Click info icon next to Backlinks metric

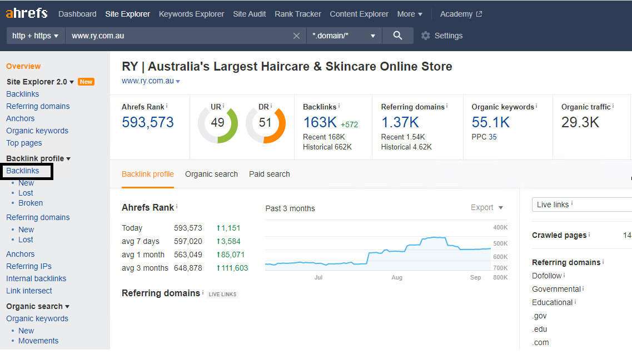point(339,106)
